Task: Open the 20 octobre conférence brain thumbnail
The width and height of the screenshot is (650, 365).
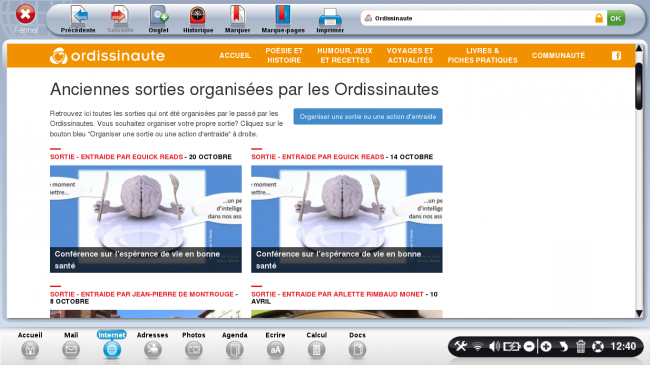Action: [146, 219]
